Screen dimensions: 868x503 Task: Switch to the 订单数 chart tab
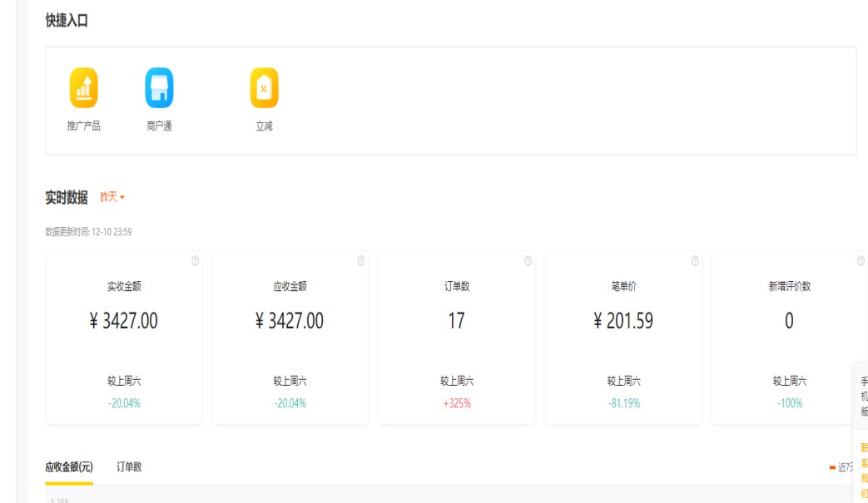[129, 467]
